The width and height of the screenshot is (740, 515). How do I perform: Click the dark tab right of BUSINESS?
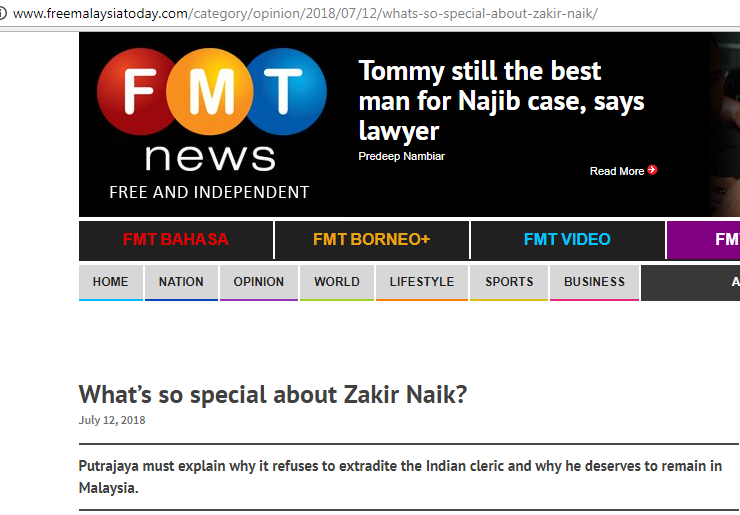point(690,282)
